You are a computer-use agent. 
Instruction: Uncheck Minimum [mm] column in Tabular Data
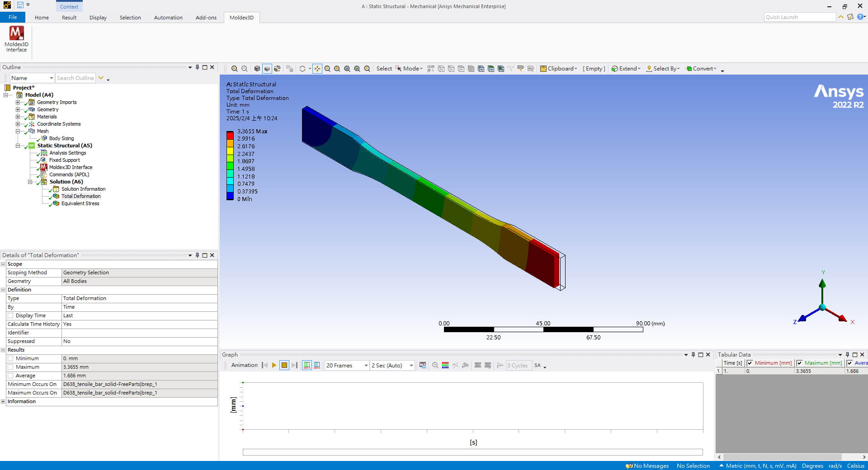point(750,363)
